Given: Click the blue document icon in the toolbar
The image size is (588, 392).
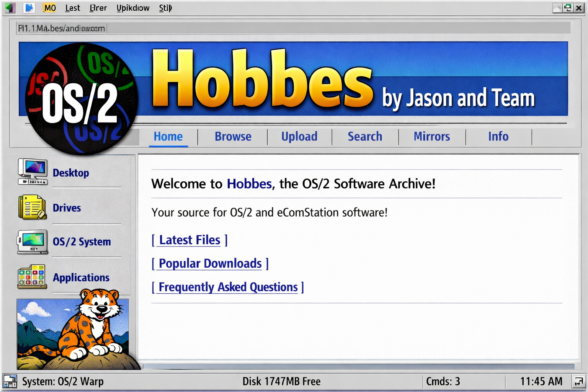Looking at the screenshot, I should pyautogui.click(x=29, y=8).
